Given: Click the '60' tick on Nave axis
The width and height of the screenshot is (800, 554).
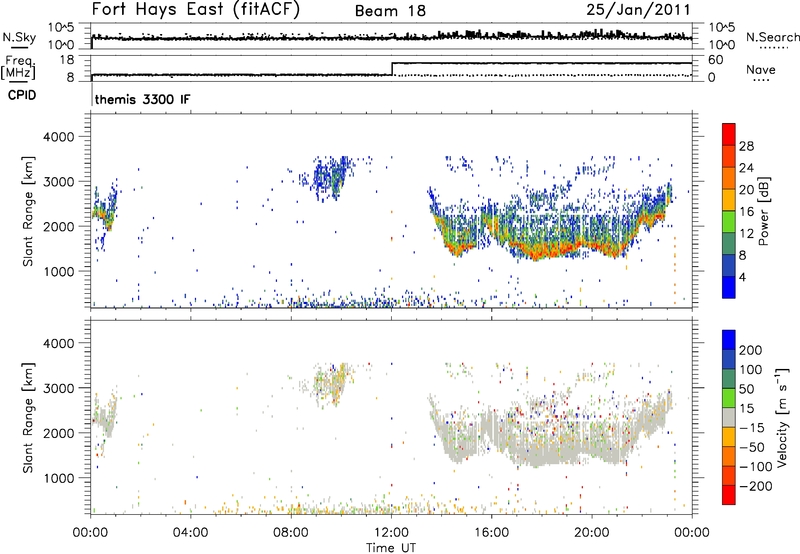Looking at the screenshot, I should point(716,60).
